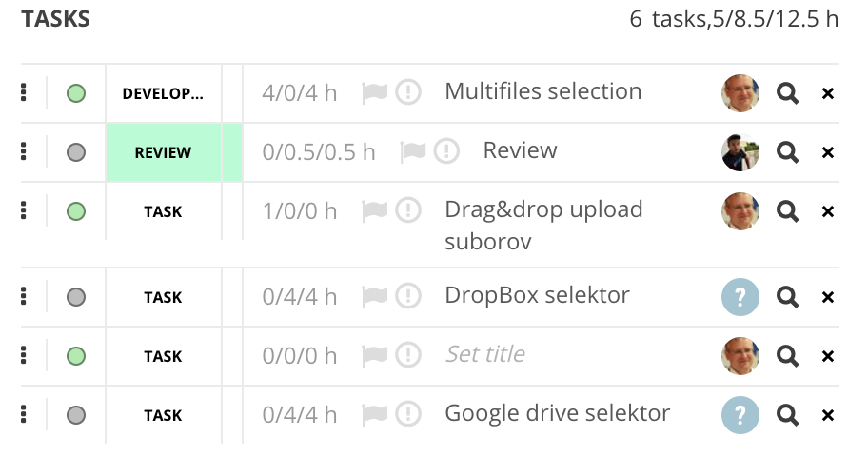Delete the Review task with X icon
Image resolution: width=868 pixels, height=457 pixels.
(x=828, y=152)
